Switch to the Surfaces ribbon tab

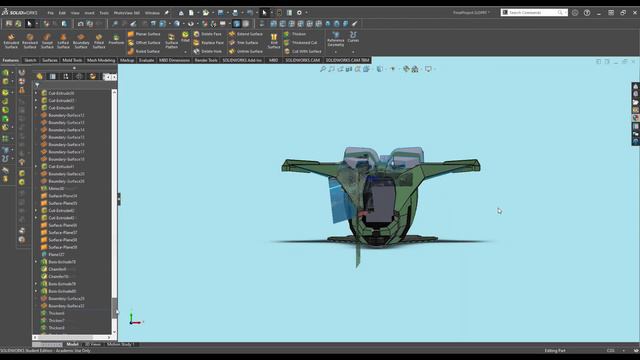pyautogui.click(x=50, y=60)
